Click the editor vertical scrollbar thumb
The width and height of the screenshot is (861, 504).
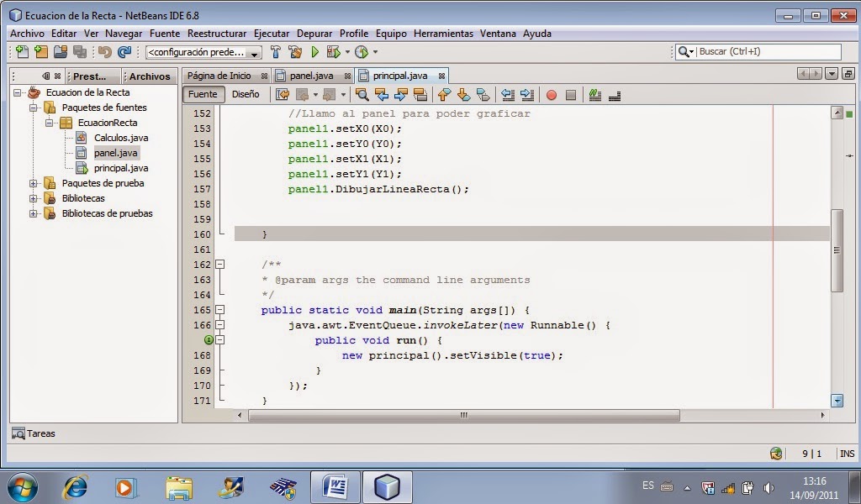point(837,250)
